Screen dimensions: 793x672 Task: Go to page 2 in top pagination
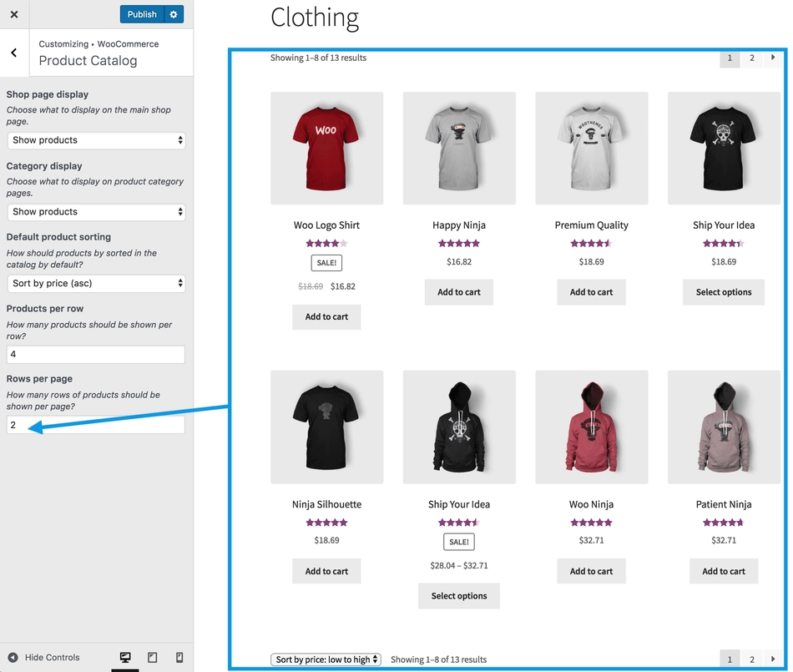[x=752, y=58]
